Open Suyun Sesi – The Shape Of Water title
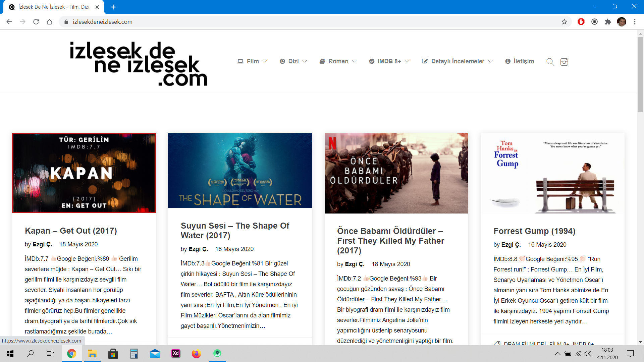644x362 pixels. (x=235, y=231)
